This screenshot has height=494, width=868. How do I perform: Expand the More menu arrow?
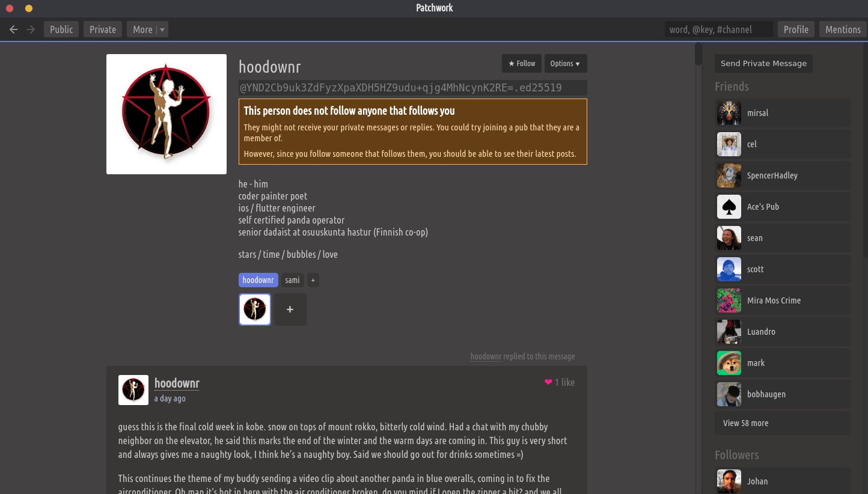[x=162, y=29]
